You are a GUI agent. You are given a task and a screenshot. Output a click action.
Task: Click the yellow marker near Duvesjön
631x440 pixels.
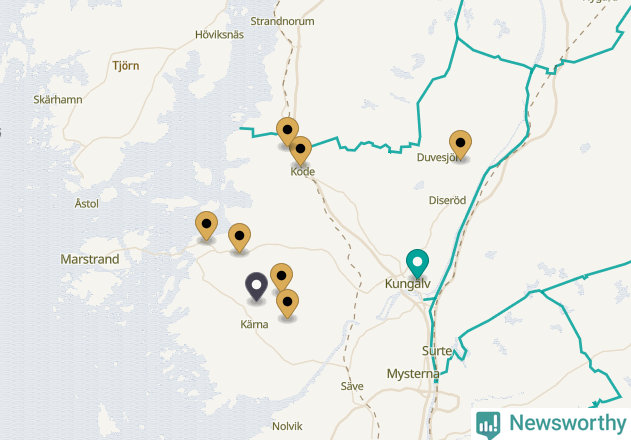coord(460,145)
